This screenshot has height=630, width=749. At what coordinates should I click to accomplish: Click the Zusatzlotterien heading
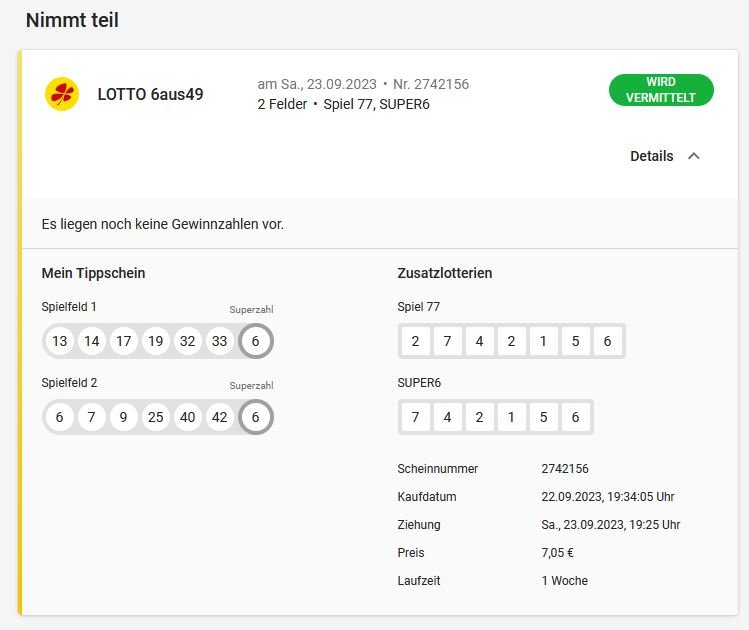[x=445, y=273]
